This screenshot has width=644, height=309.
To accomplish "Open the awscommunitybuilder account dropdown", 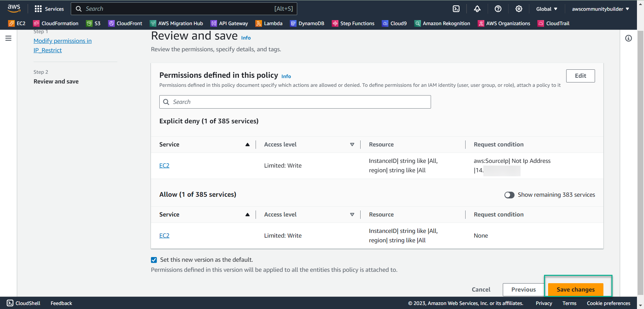I will point(600,9).
